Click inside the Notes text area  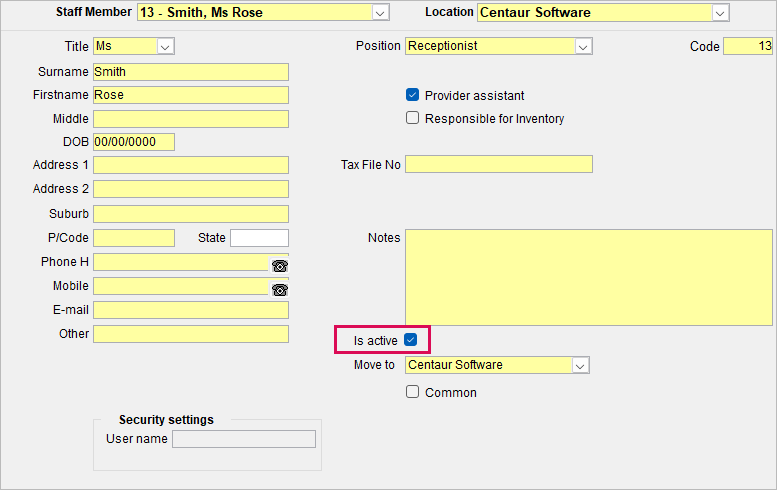(x=589, y=277)
